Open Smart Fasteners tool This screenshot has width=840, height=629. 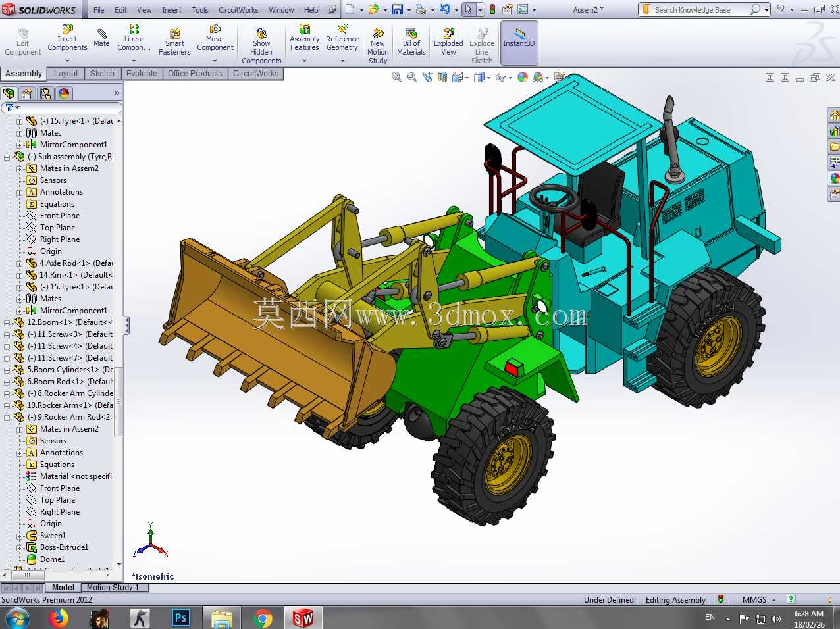[x=174, y=42]
